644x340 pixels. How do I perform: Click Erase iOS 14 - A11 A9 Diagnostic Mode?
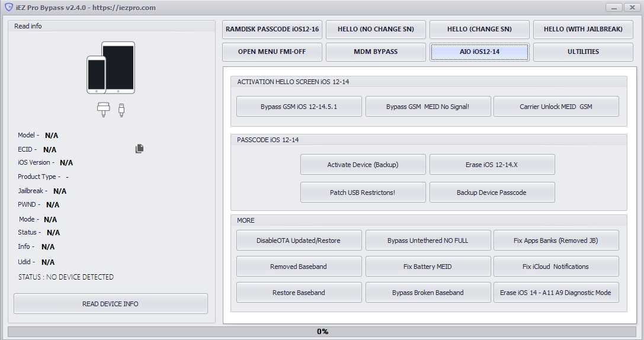tap(556, 293)
